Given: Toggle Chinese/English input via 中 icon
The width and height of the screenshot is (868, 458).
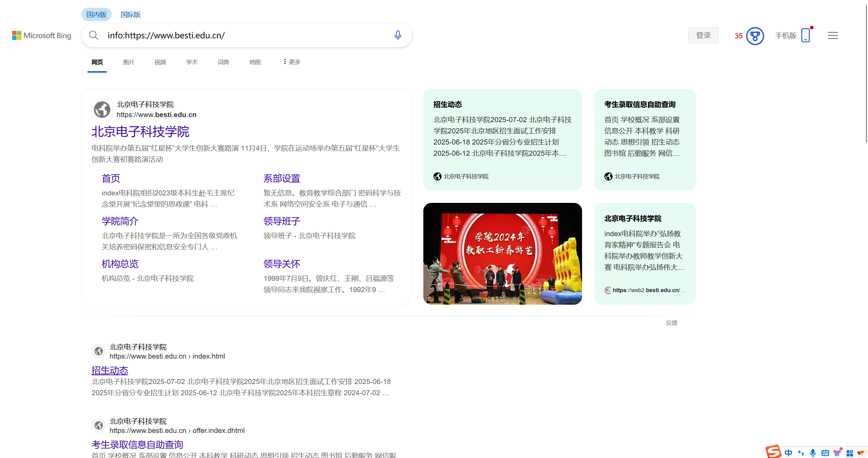Looking at the screenshot, I should click(789, 453).
